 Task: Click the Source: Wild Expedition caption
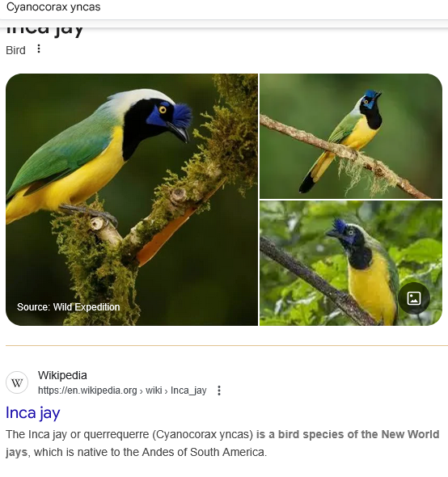[69, 307]
